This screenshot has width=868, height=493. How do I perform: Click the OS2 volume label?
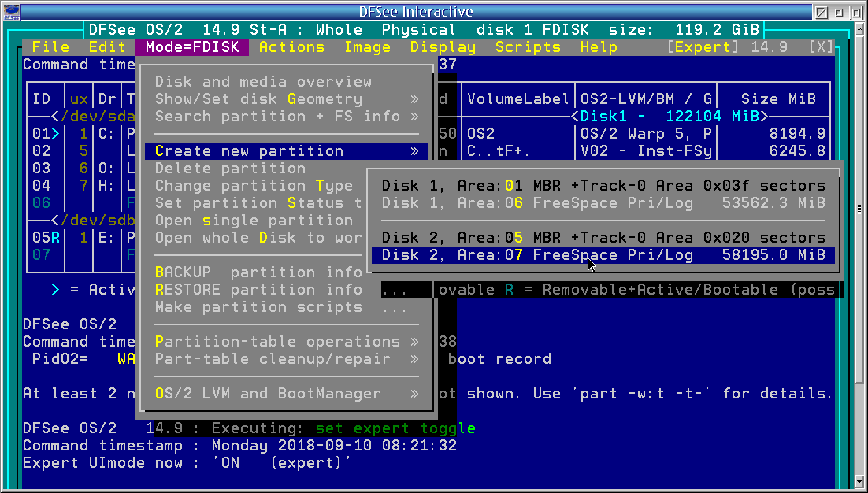480,133
